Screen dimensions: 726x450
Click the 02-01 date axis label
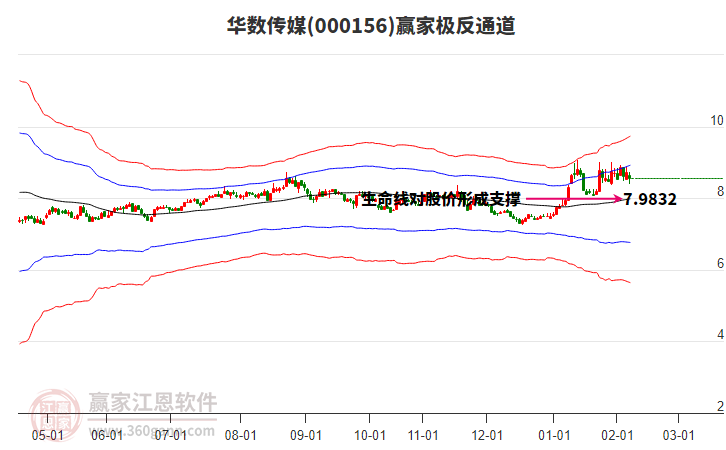pos(617,436)
